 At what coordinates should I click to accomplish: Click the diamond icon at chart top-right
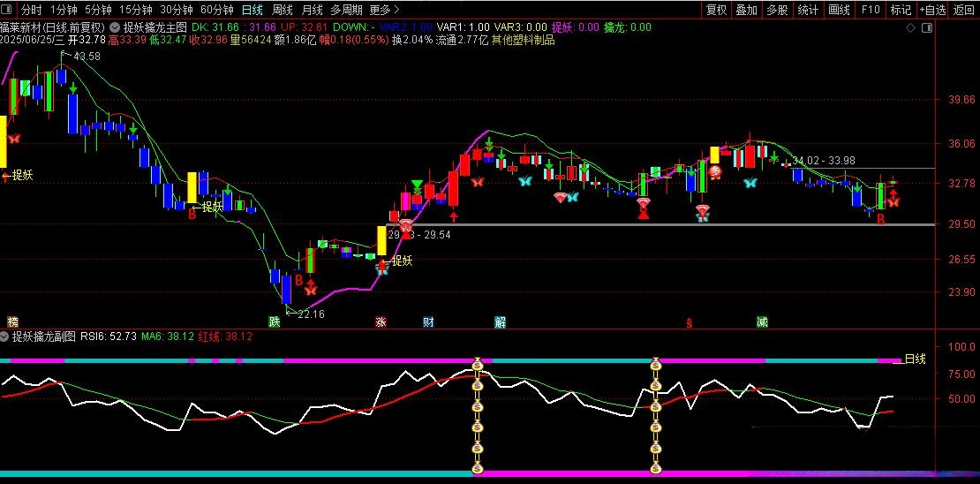click(910, 27)
